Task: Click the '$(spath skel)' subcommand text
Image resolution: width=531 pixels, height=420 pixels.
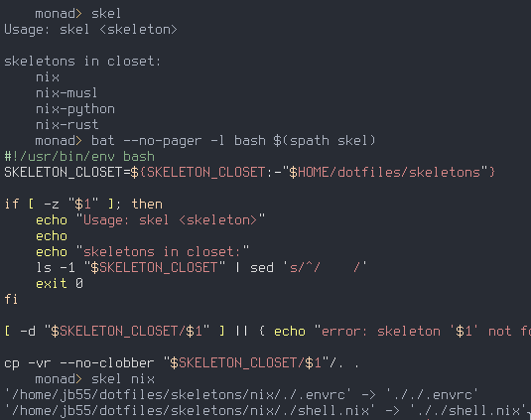Action: [325, 141]
